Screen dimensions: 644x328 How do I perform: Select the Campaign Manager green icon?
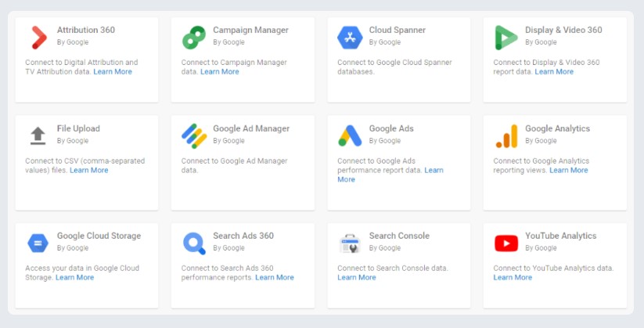pos(194,37)
